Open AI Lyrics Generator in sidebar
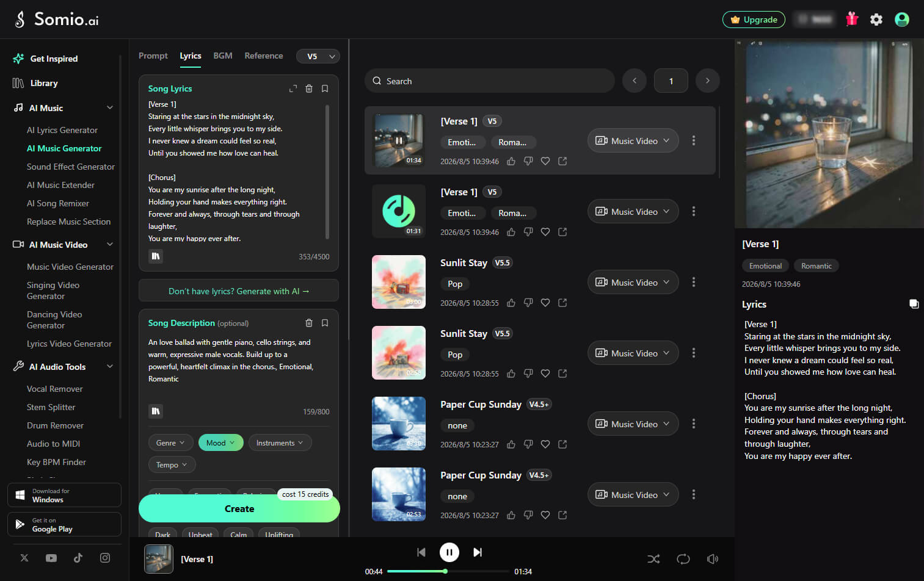 point(62,130)
